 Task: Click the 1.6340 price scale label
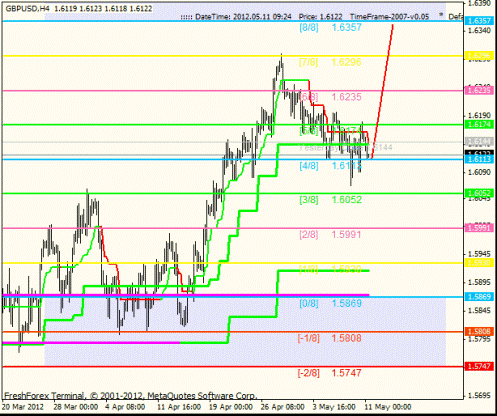479,31
